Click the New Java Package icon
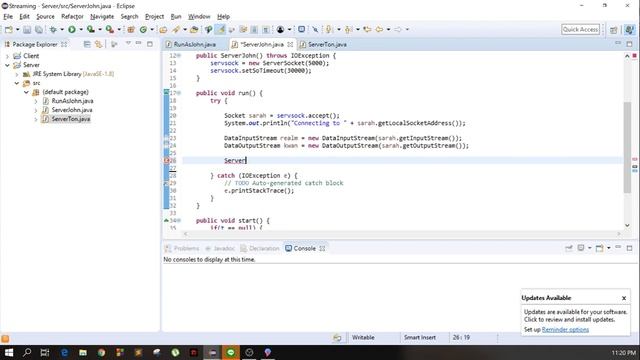Image resolution: width=640 pixels, height=360 pixels. pos(131,29)
